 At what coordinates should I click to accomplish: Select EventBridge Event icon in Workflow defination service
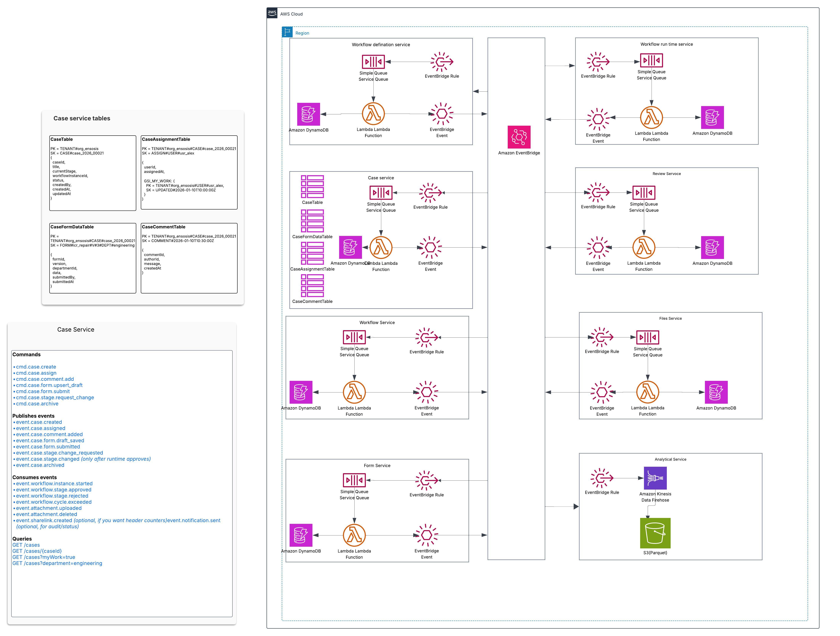(x=442, y=113)
